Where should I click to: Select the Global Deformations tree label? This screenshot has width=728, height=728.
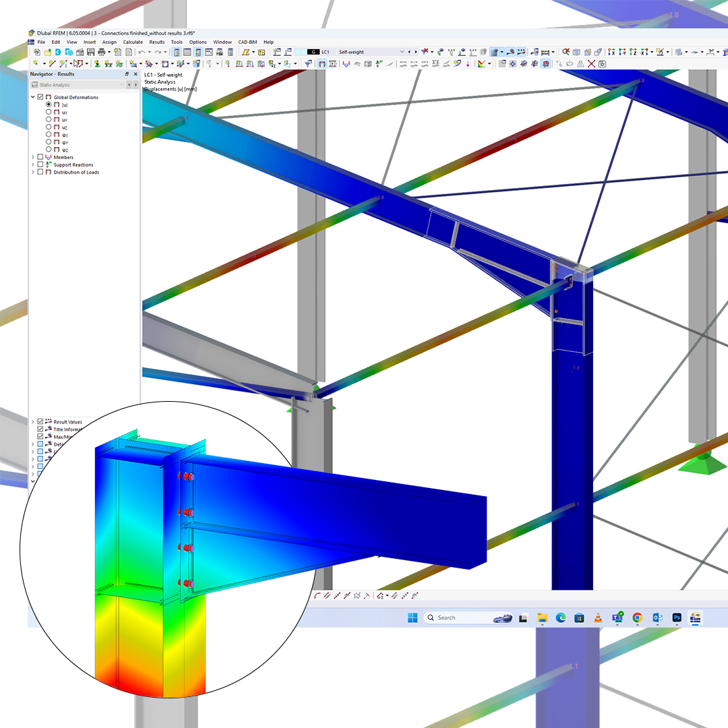pyautogui.click(x=75, y=98)
